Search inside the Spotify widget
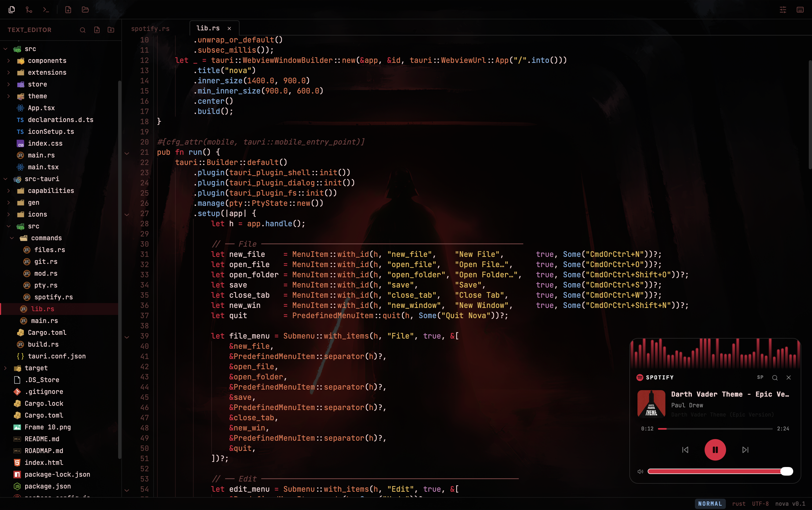Viewport: 812px width, 510px height. coord(775,378)
